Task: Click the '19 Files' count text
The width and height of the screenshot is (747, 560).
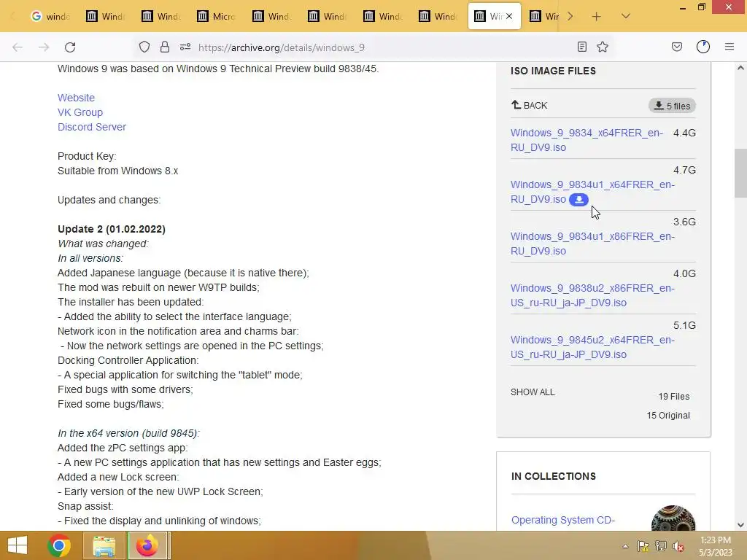Action: click(673, 396)
